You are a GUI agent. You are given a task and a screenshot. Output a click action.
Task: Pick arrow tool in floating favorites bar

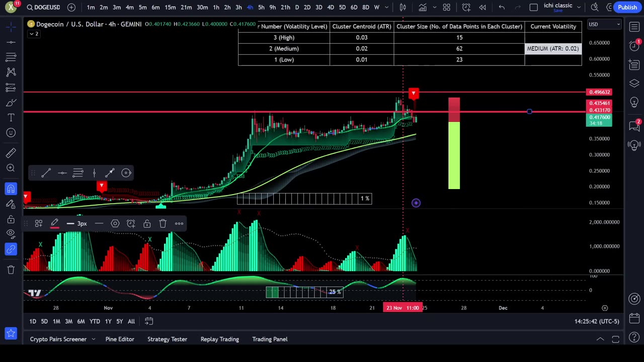pyautogui.click(x=110, y=173)
